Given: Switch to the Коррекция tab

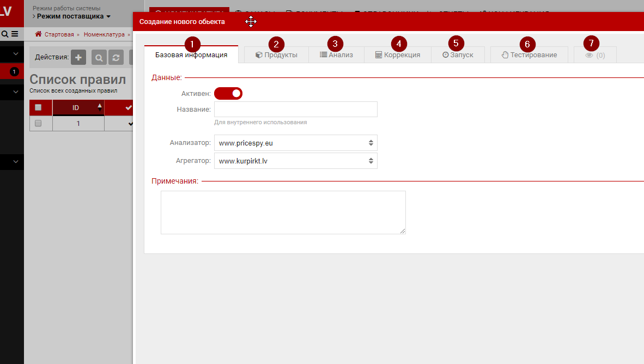Looking at the screenshot, I should [x=398, y=55].
